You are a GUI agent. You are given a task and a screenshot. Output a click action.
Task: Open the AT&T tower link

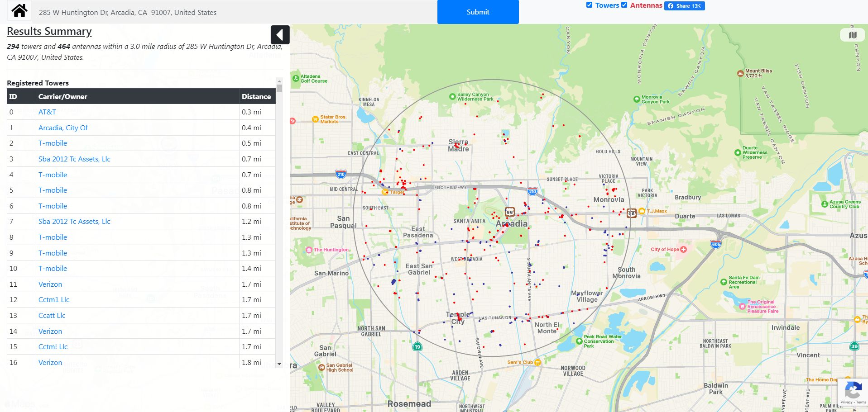pyautogui.click(x=47, y=112)
